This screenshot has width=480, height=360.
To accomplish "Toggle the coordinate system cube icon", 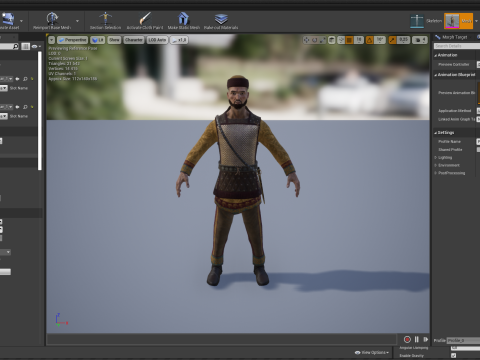I will pos(332,40).
